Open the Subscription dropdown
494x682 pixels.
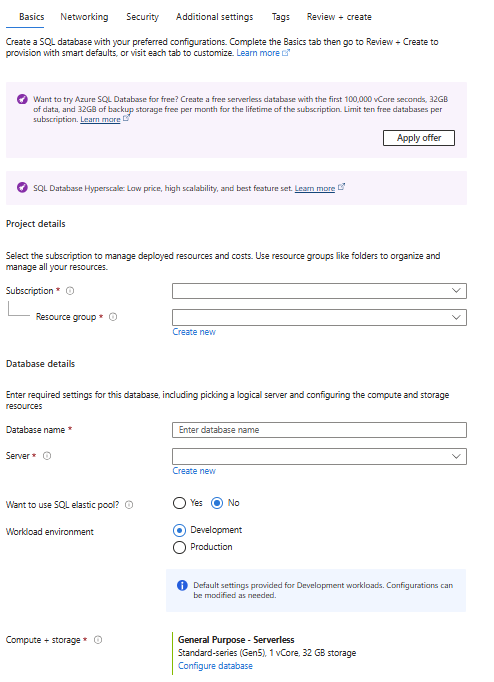[x=319, y=291]
